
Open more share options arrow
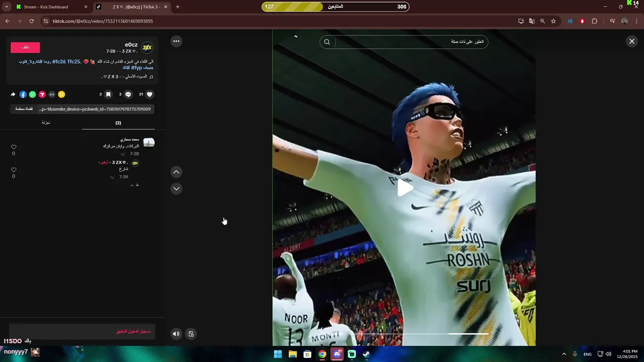tap(13, 94)
